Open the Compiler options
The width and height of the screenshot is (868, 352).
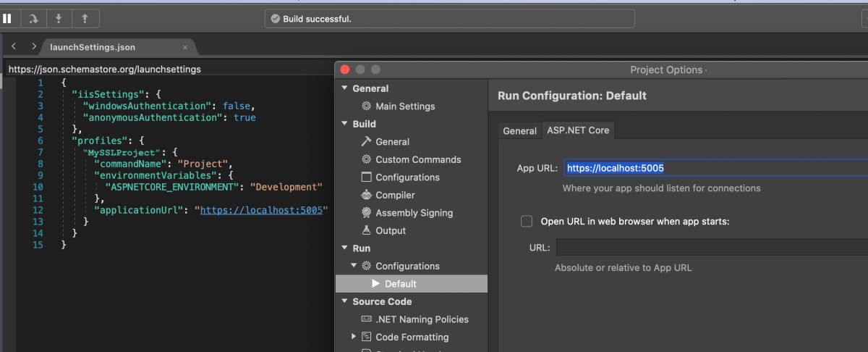(395, 195)
